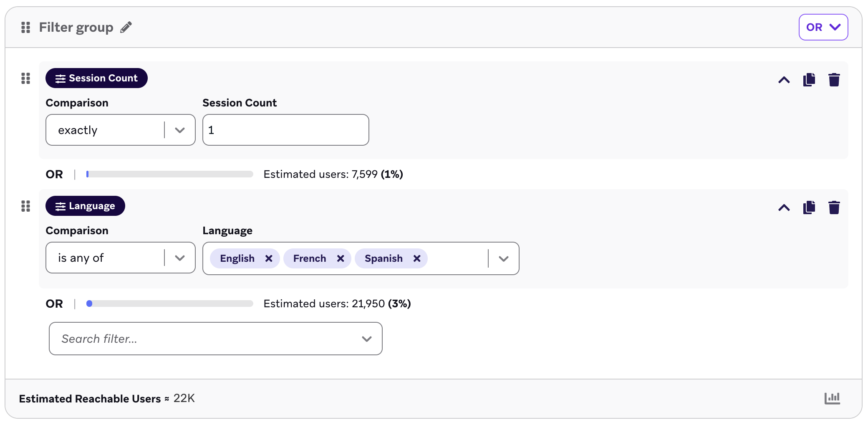The width and height of the screenshot is (868, 425).
Task: Expand the Language multi-select dropdown arrow
Action: click(503, 258)
